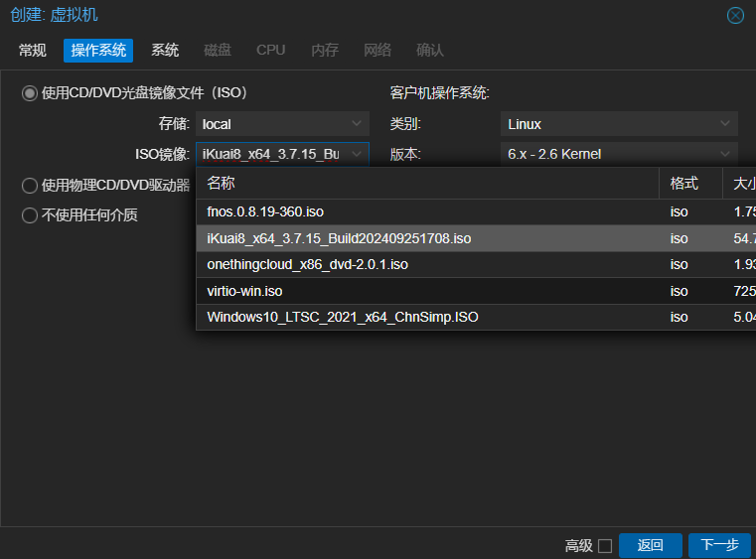Select the 使用物理CD/DVD驱动器 radio option

[30, 186]
